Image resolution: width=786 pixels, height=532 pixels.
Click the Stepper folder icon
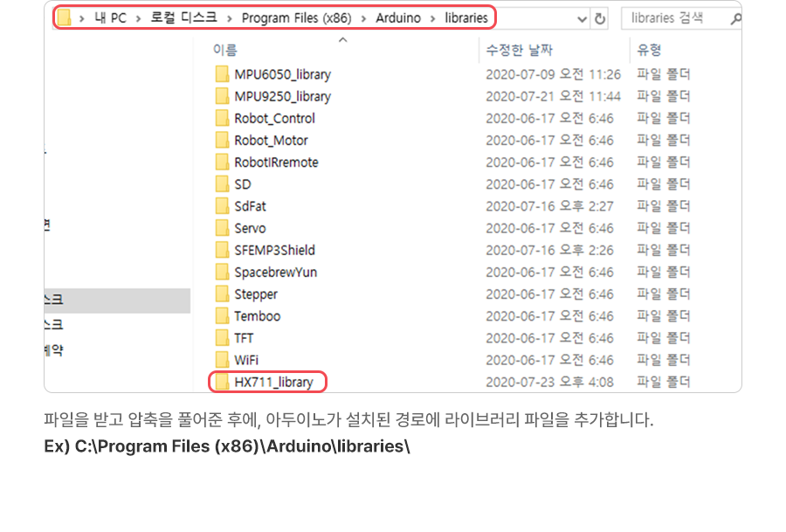coord(222,294)
